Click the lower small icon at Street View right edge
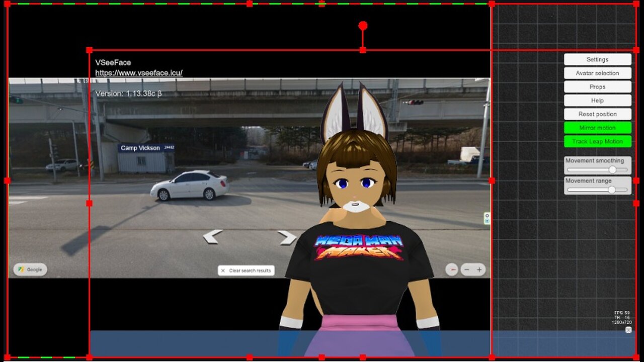This screenshot has width=644, height=362. pyautogui.click(x=487, y=221)
